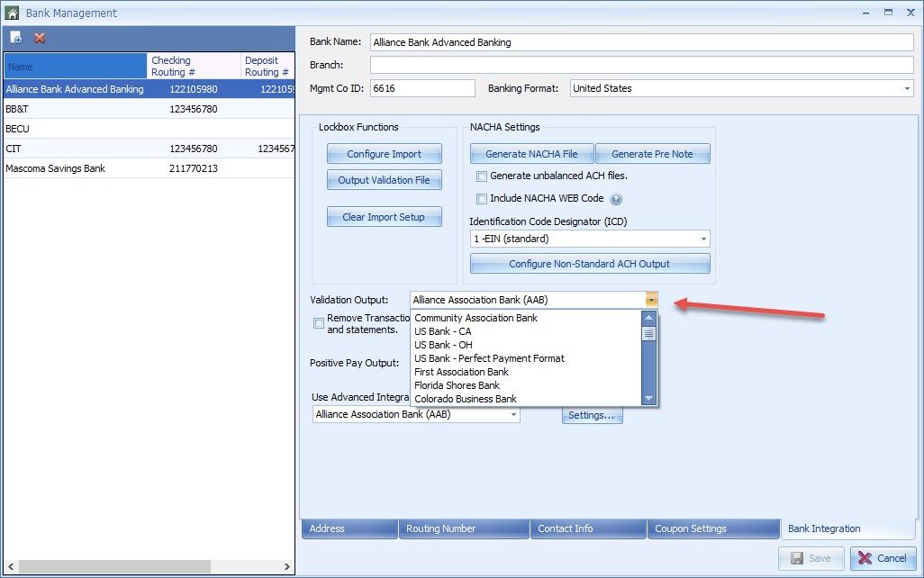
Task: Click the NACHA WEB Code help icon
Action: pos(616,199)
